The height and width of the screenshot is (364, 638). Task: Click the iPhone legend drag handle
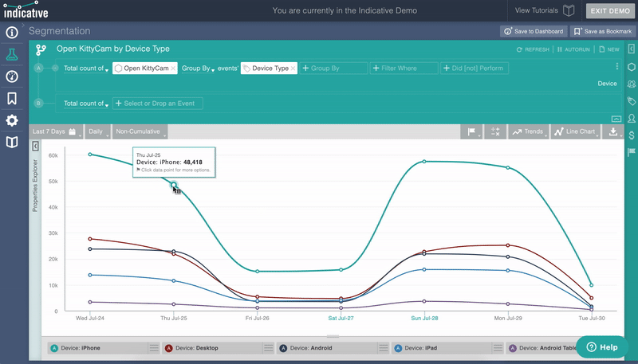click(x=154, y=348)
